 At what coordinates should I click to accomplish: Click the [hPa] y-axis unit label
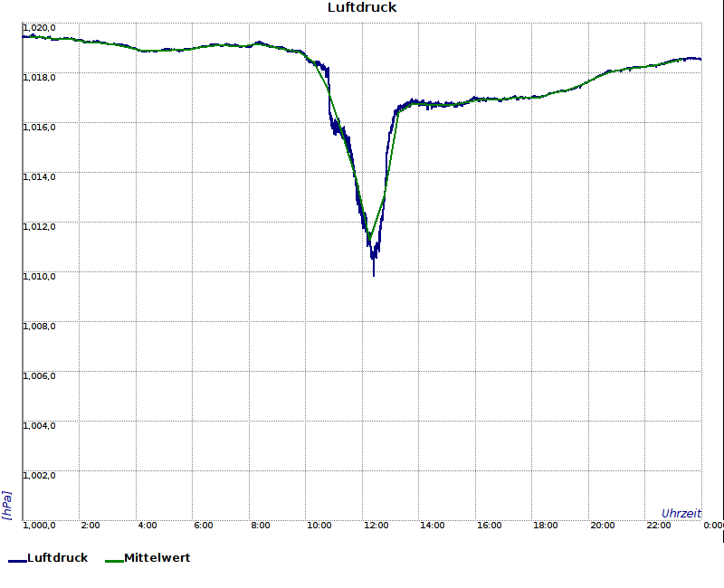pos(7,506)
